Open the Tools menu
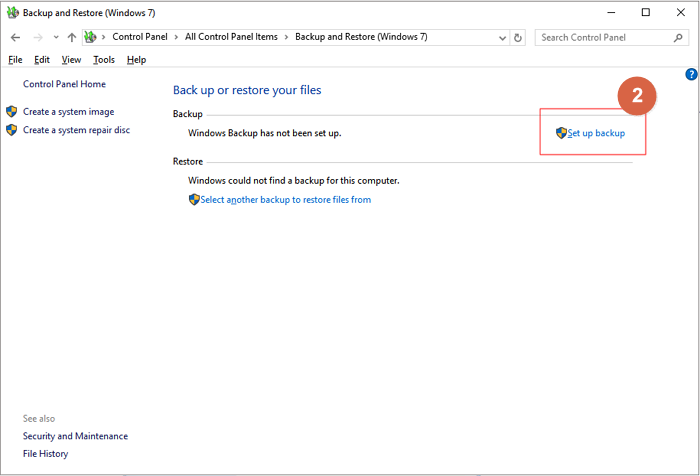This screenshot has height=476, width=700. click(104, 60)
